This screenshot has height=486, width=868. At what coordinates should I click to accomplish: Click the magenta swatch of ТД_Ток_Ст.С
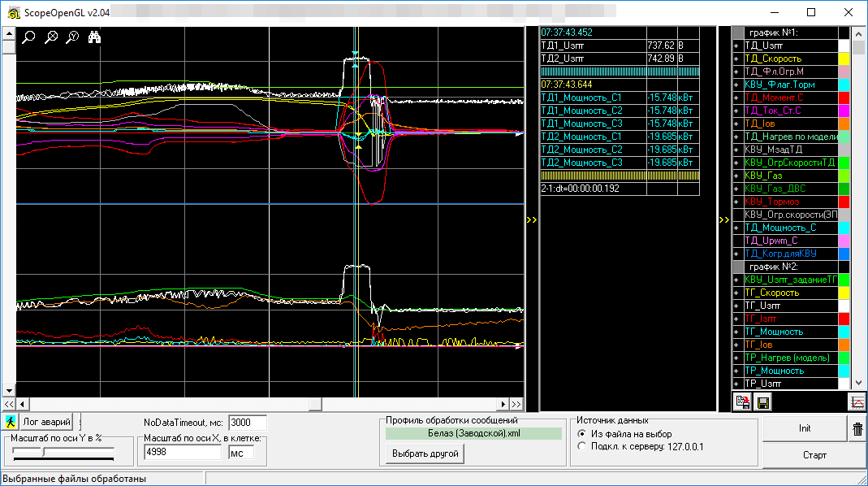(x=844, y=111)
